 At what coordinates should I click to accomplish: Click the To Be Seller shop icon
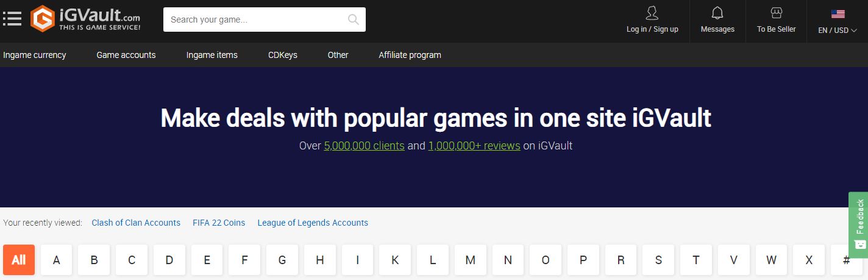coord(776,13)
